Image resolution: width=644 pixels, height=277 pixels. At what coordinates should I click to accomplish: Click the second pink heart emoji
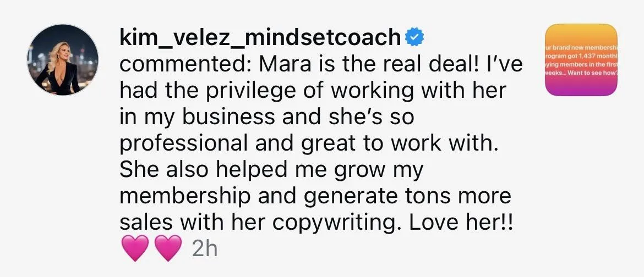click(x=167, y=248)
